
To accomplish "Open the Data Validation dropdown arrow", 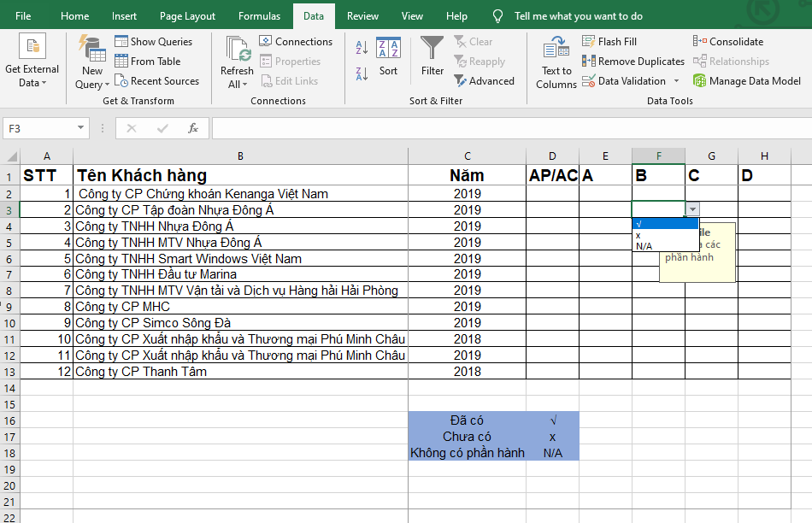I will tap(676, 81).
